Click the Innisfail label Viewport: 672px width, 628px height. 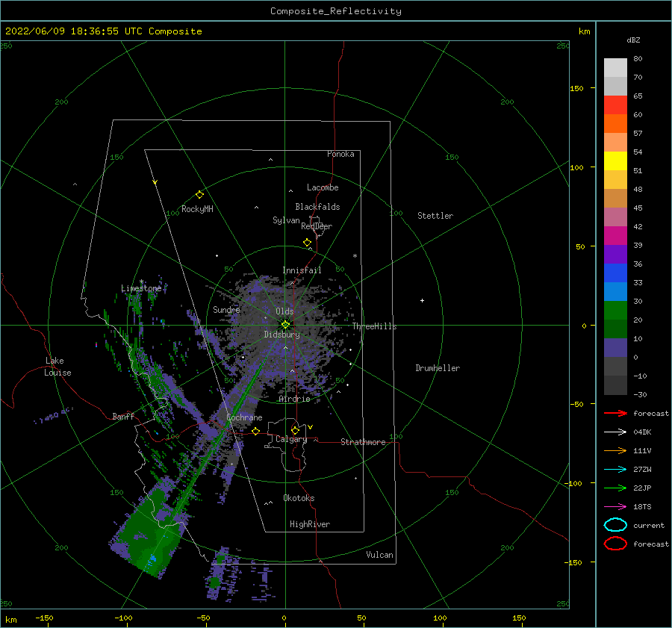click(x=302, y=270)
